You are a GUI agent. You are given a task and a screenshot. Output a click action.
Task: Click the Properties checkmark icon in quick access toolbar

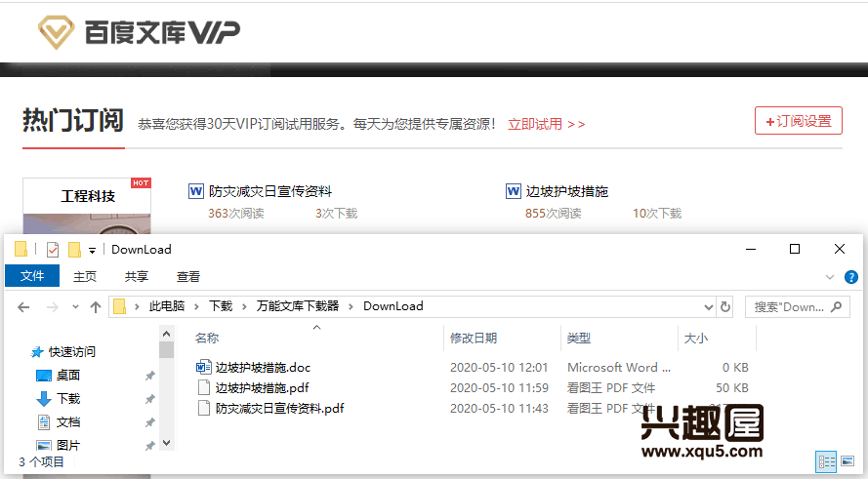pyautogui.click(x=53, y=250)
